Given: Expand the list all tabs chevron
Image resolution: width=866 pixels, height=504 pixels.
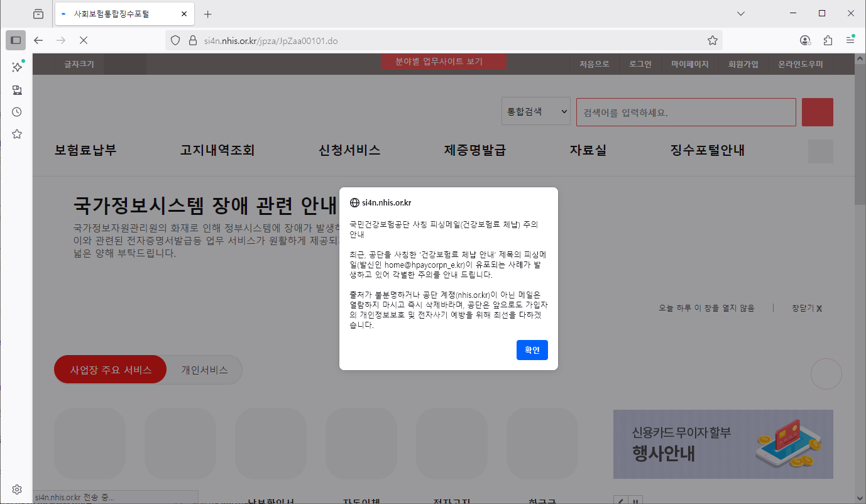Looking at the screenshot, I should coord(740,13).
